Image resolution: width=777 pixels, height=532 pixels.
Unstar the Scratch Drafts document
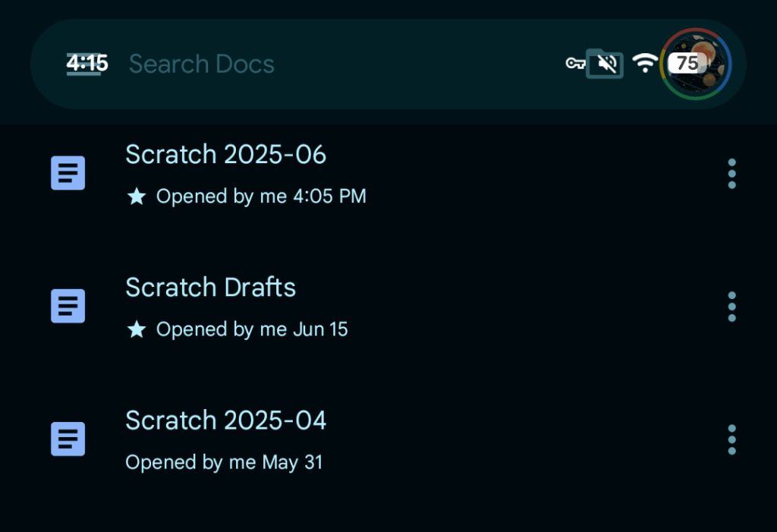[x=136, y=328]
